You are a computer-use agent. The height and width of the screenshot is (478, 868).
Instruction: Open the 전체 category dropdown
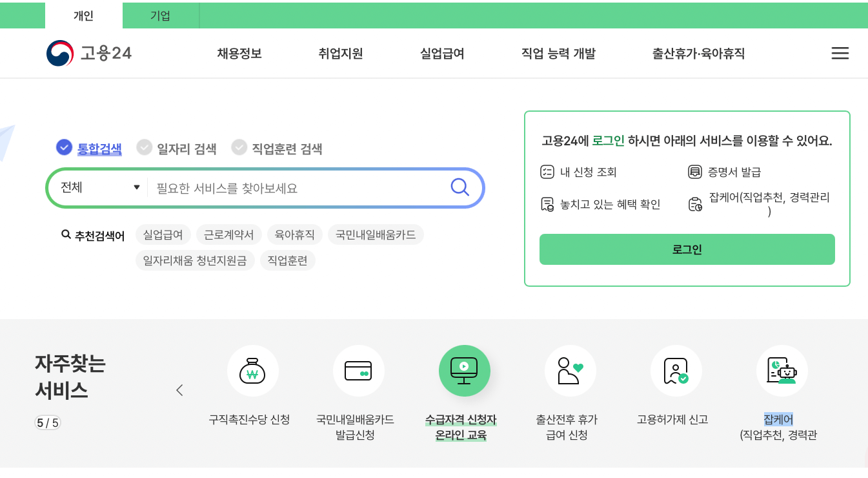click(98, 187)
